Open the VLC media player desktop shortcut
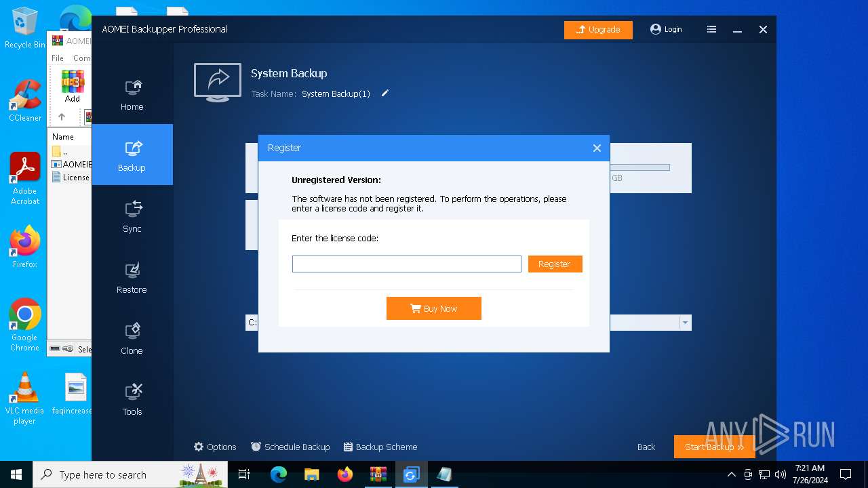The image size is (868, 488). pyautogui.click(x=24, y=398)
